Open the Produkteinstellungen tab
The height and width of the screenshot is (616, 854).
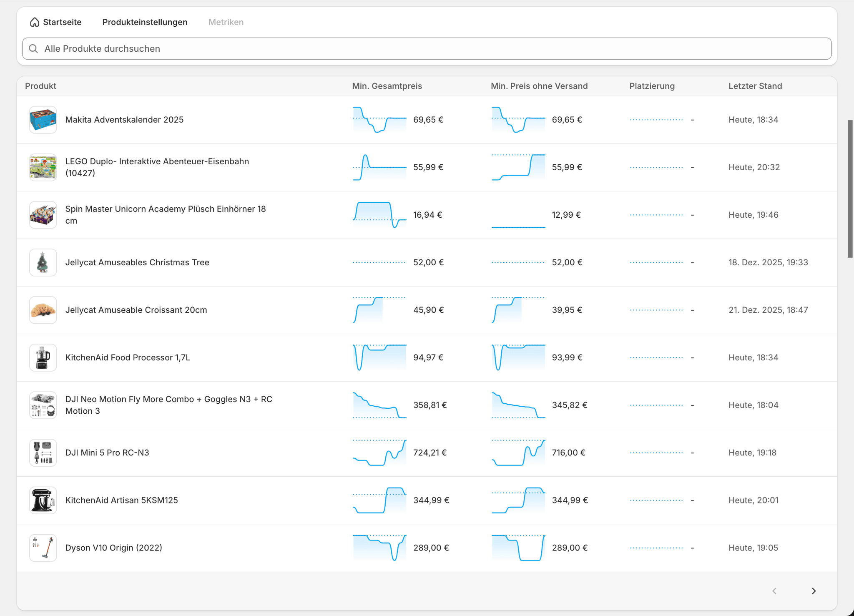tap(145, 22)
